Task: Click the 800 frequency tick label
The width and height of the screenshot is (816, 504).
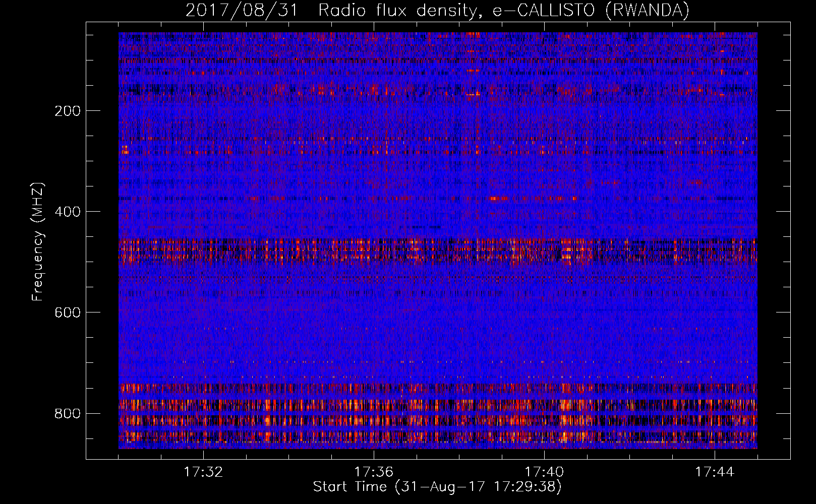Action: pos(68,413)
